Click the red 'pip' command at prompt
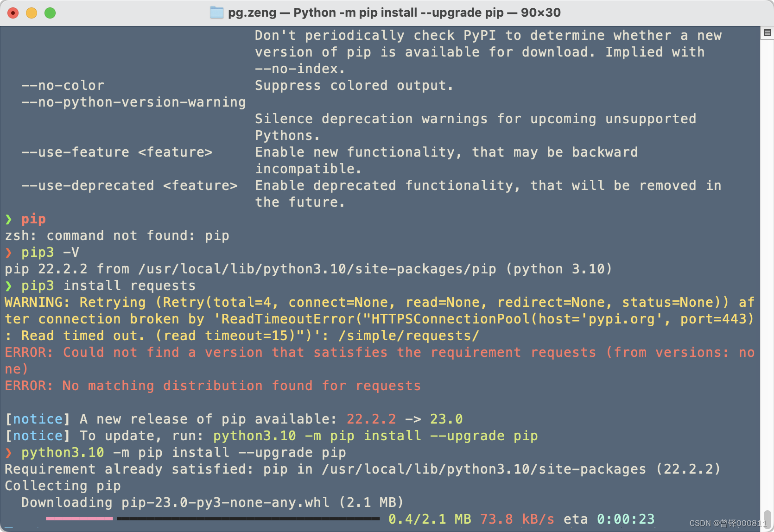This screenshot has height=532, width=774. coord(33,219)
